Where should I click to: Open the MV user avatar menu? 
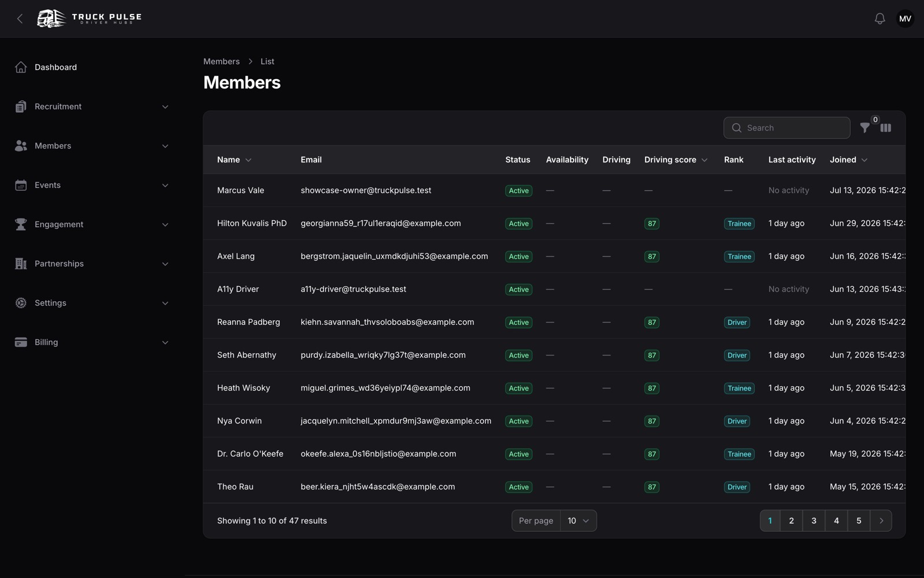pyautogui.click(x=905, y=18)
